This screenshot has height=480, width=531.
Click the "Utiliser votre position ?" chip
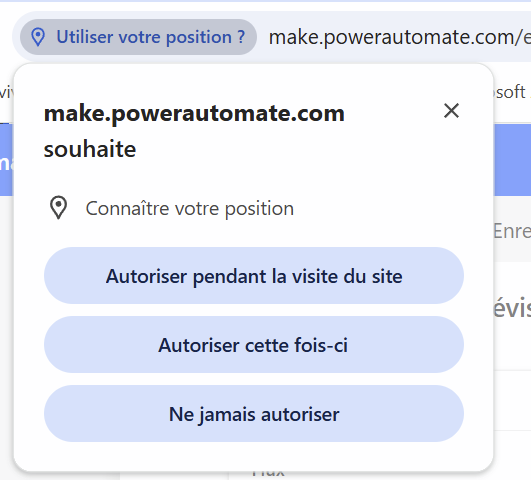pos(138,37)
